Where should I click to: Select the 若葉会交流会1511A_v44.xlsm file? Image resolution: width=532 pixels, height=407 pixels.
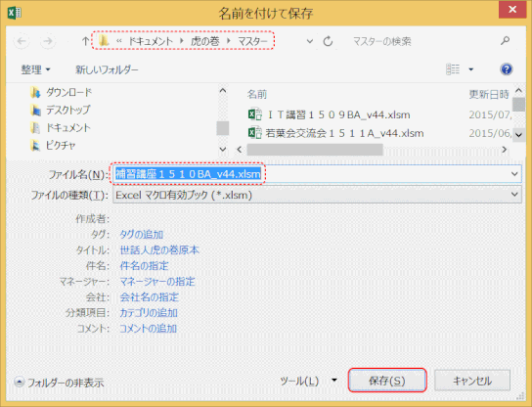pos(335,133)
